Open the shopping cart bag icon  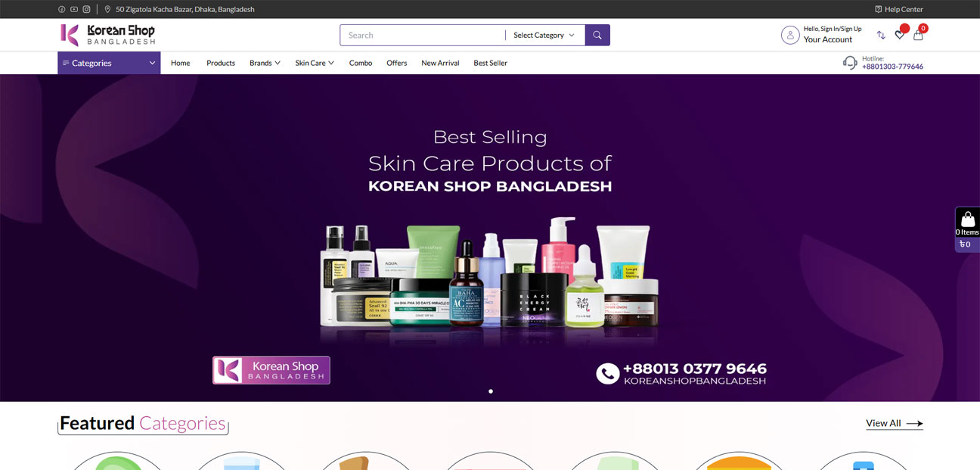point(919,34)
